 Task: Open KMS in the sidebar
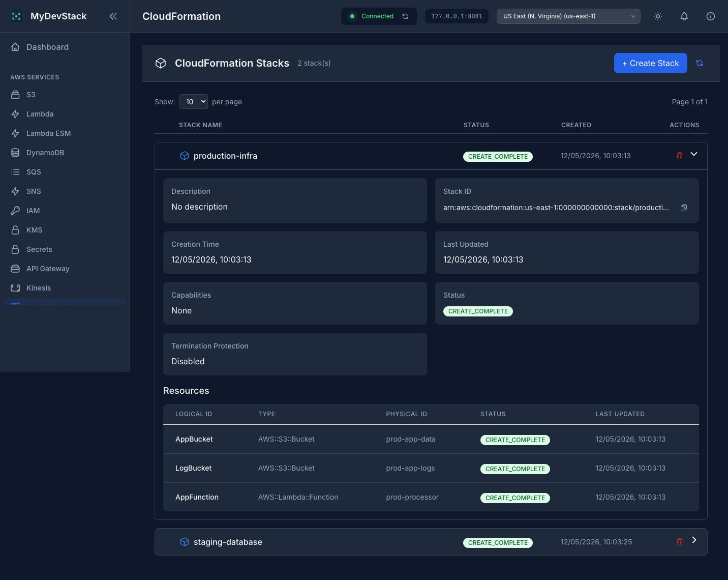pyautogui.click(x=65, y=230)
